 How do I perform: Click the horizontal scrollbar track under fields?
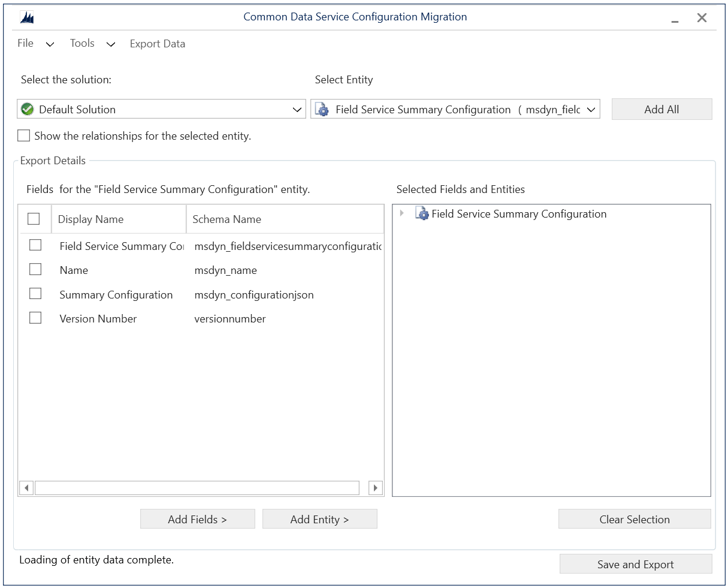pos(197,488)
